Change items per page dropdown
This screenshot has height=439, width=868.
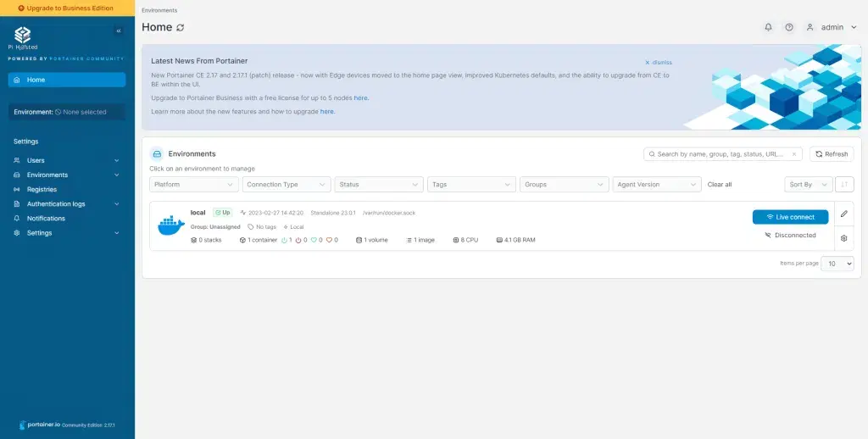[x=837, y=264]
